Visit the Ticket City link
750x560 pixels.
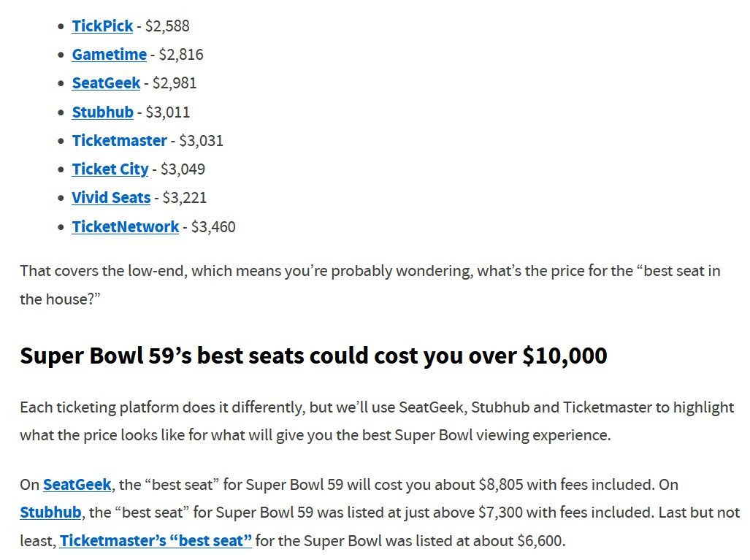coord(110,169)
